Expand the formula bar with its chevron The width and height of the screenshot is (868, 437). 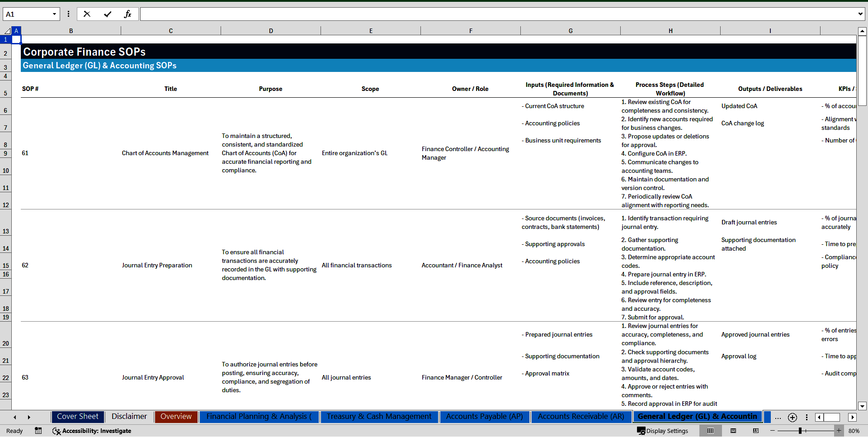[861, 14]
